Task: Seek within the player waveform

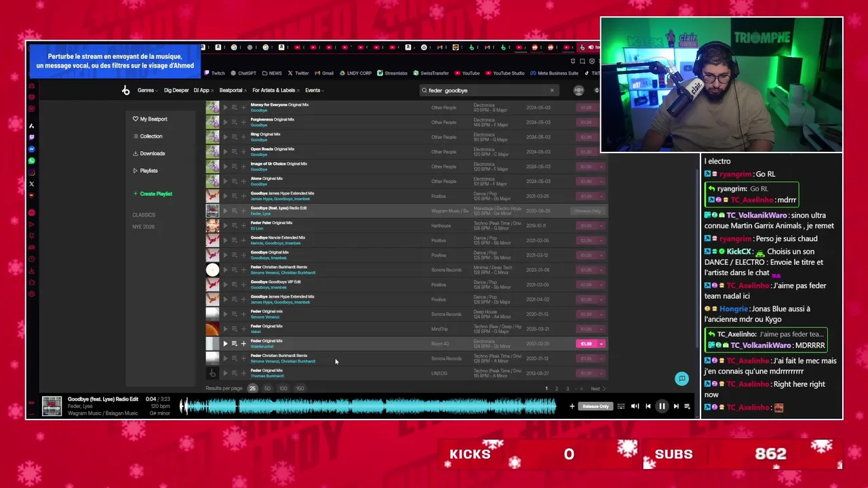Action: coord(368,406)
